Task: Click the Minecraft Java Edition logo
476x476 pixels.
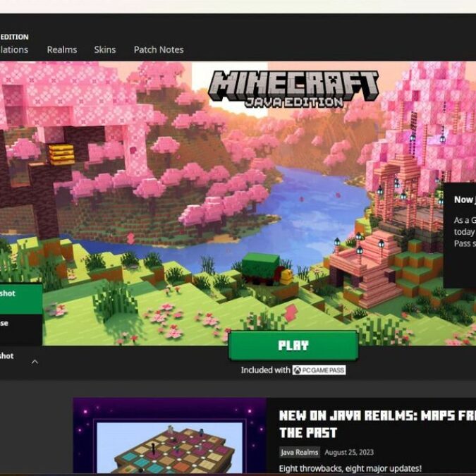Action: 293,88
